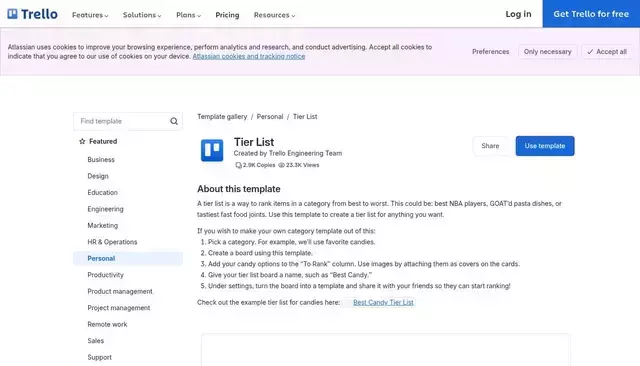Select the Personal category
The width and height of the screenshot is (640, 366).
[x=128, y=258]
